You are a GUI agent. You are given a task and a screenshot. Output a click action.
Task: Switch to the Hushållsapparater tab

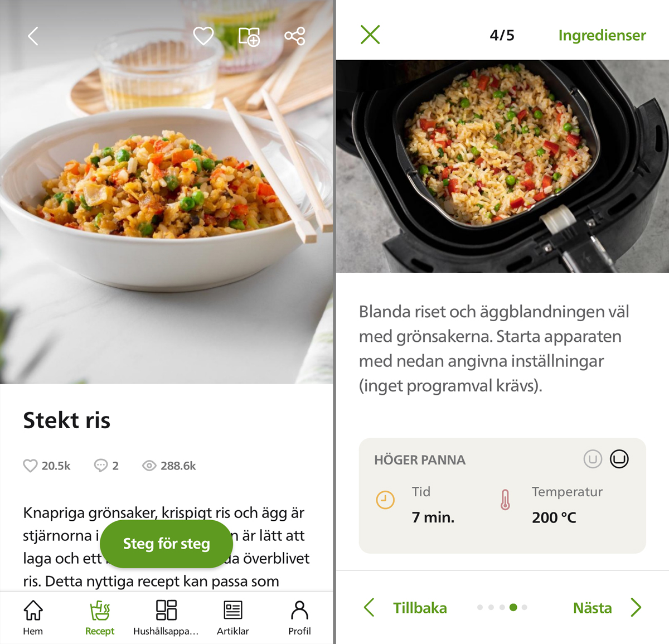pyautogui.click(x=166, y=618)
